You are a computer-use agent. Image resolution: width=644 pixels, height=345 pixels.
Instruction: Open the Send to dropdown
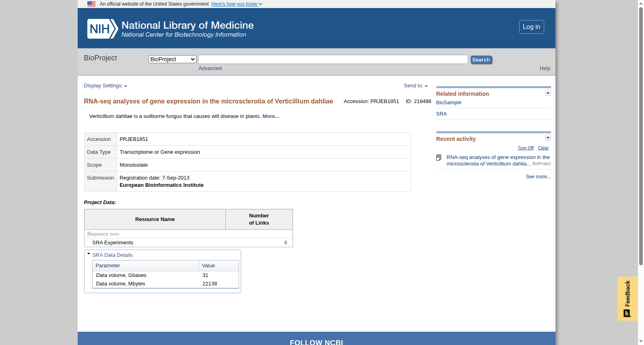[x=416, y=86]
